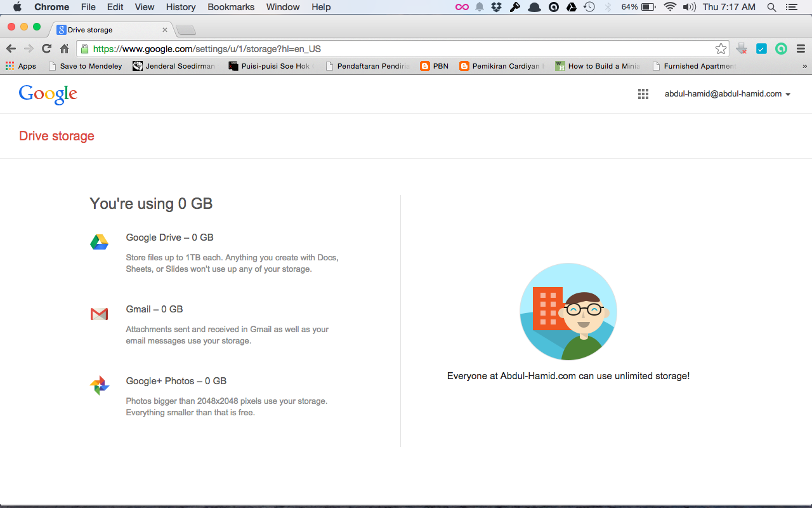Open the Save to Mendeley bookmark
The width and height of the screenshot is (812, 508).
85,66
